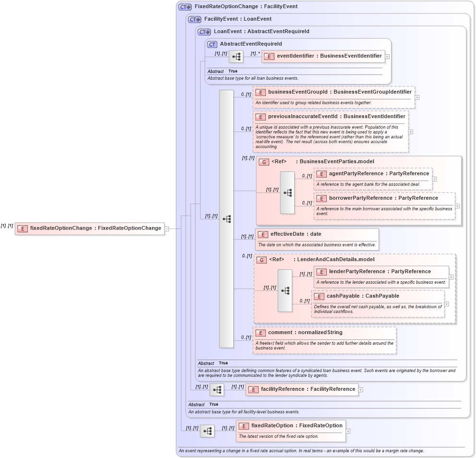Click the effectiveDate element icon
This screenshot has width=476, height=458.
tap(262, 234)
